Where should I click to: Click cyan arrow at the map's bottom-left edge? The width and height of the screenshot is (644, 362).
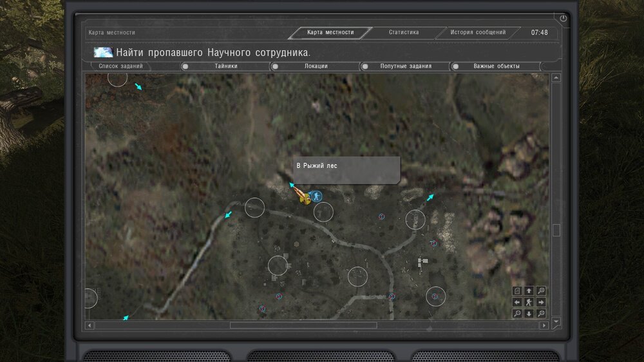tap(126, 318)
